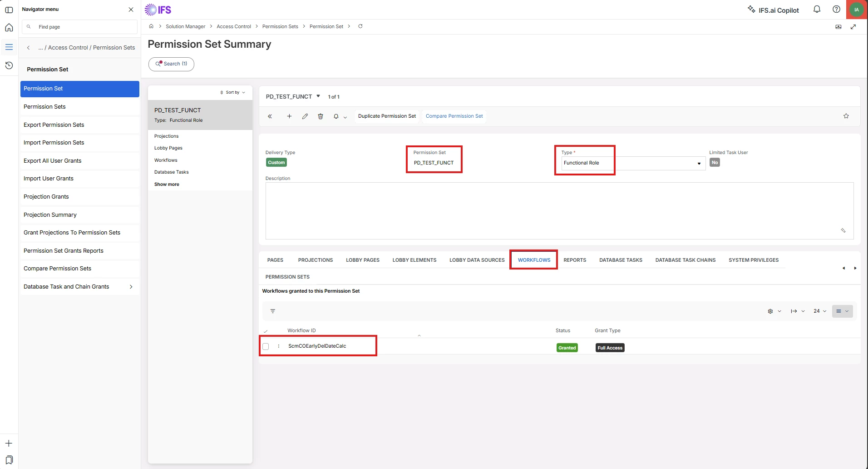Go to the Home icon in left rail
Image resolution: width=868 pixels, height=469 pixels.
tap(9, 28)
